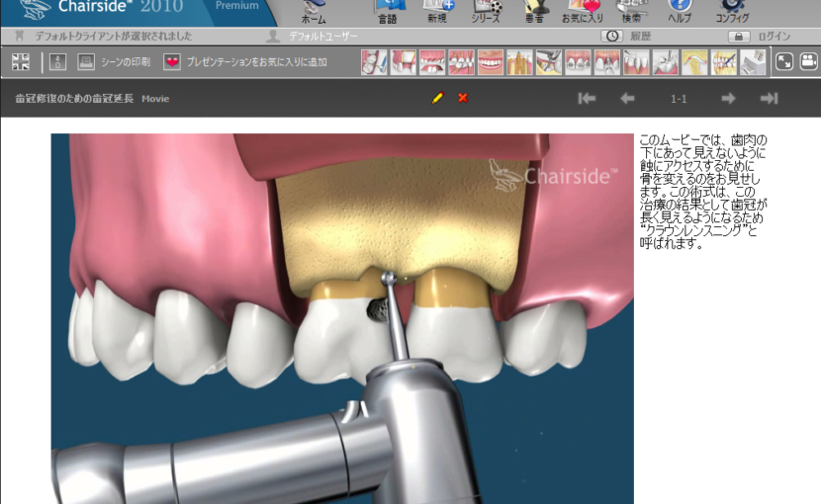
Task: Open the ヘルプ help menu
Action: [680, 12]
